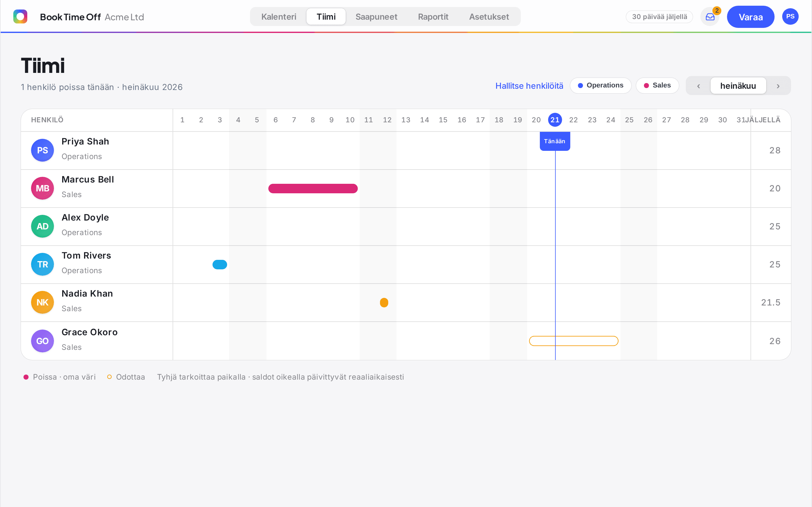The height and width of the screenshot is (507, 812).
Task: Click Nadia Khan's NK avatar
Action: coord(43,302)
